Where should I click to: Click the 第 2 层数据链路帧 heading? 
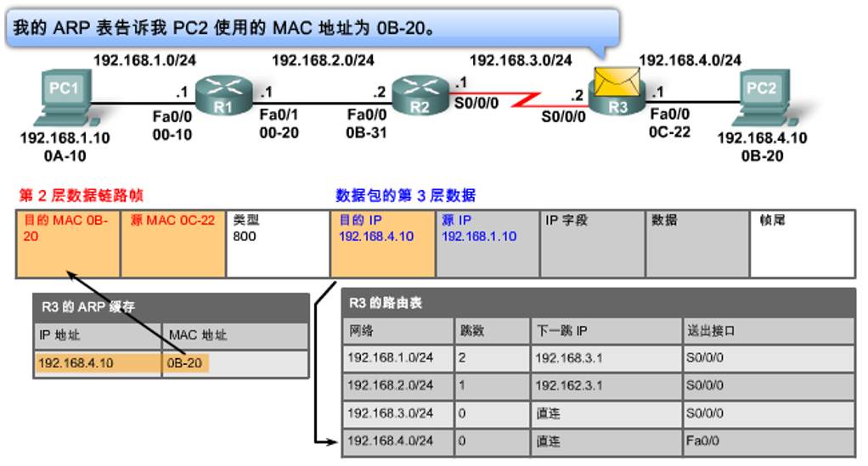82,195
